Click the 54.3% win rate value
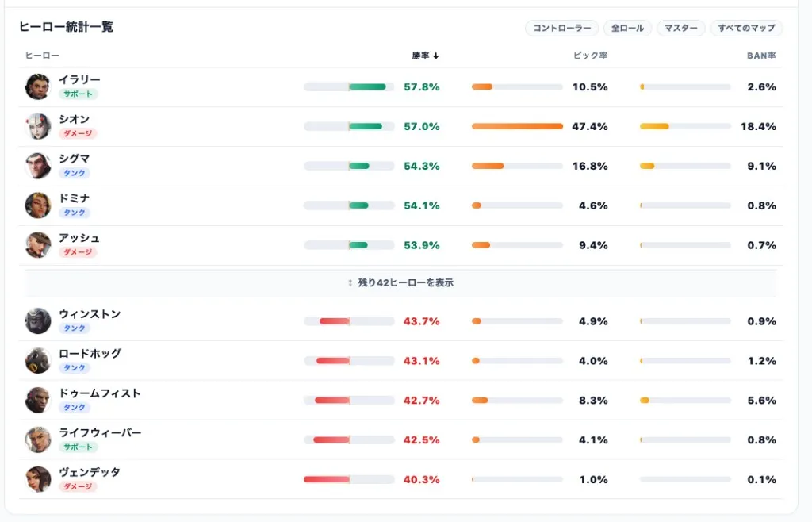Viewport: 812px width, 522px height. [422, 167]
